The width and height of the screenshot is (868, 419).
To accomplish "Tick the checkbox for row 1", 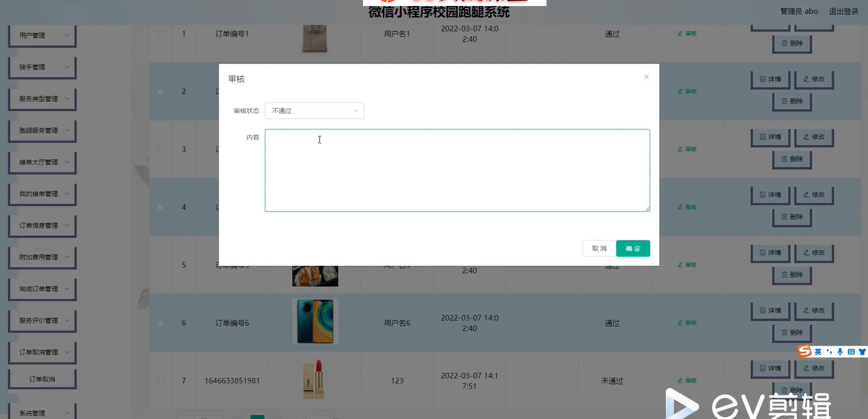I will pos(160,34).
